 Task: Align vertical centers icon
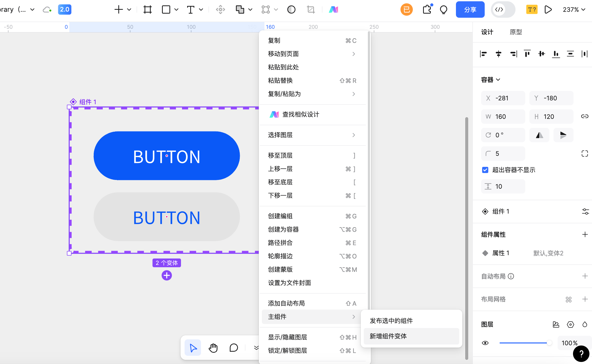(542, 54)
